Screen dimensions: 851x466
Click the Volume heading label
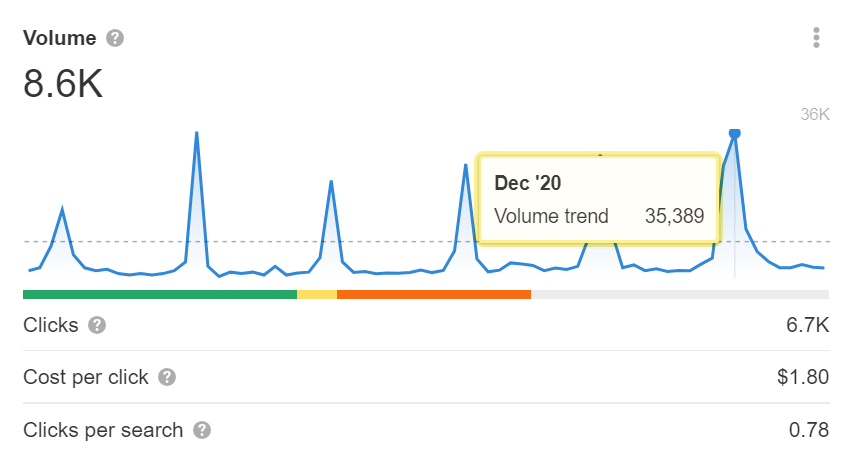60,39
